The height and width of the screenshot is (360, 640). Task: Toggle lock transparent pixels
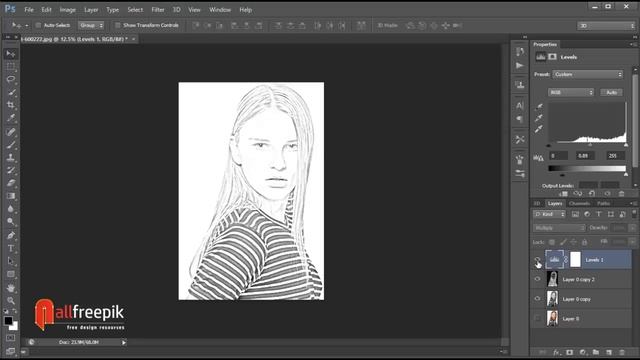[x=552, y=242]
